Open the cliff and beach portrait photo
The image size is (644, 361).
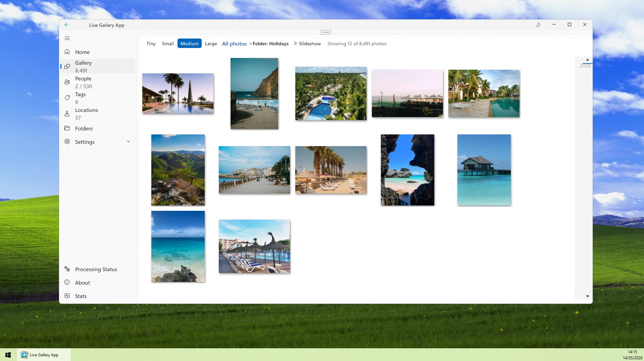tap(254, 94)
